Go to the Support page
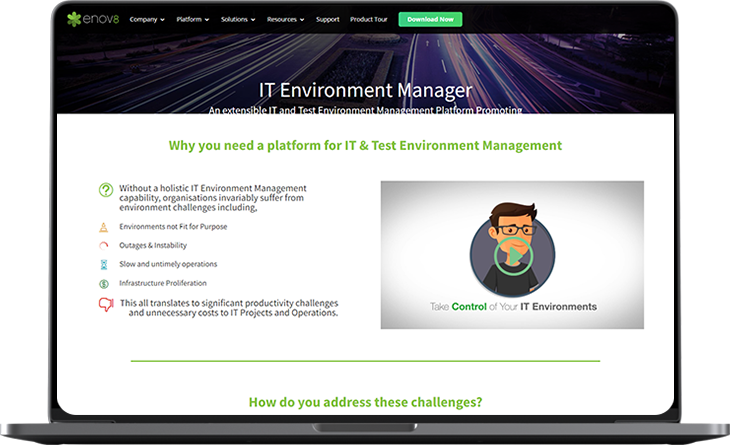The image size is (730, 445). pos(327,20)
